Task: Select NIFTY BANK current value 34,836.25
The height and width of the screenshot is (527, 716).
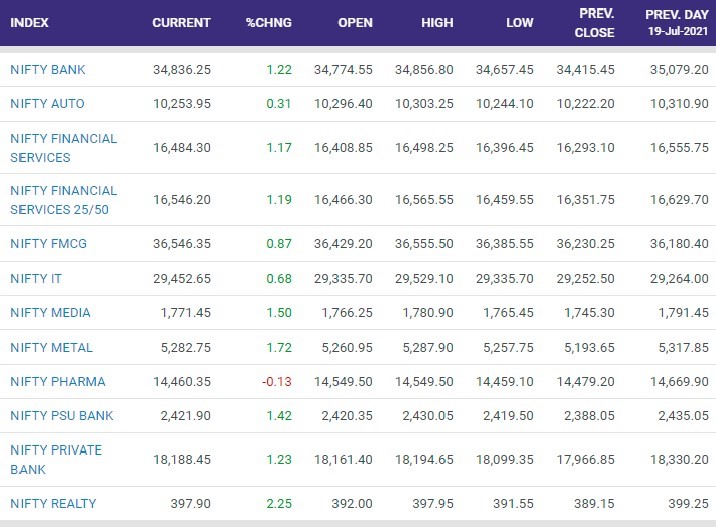Action: 182,70
